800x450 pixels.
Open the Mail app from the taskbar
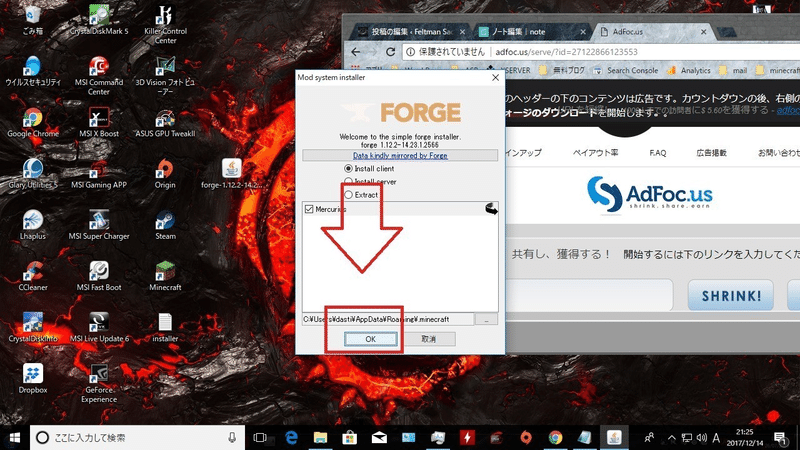(x=379, y=437)
